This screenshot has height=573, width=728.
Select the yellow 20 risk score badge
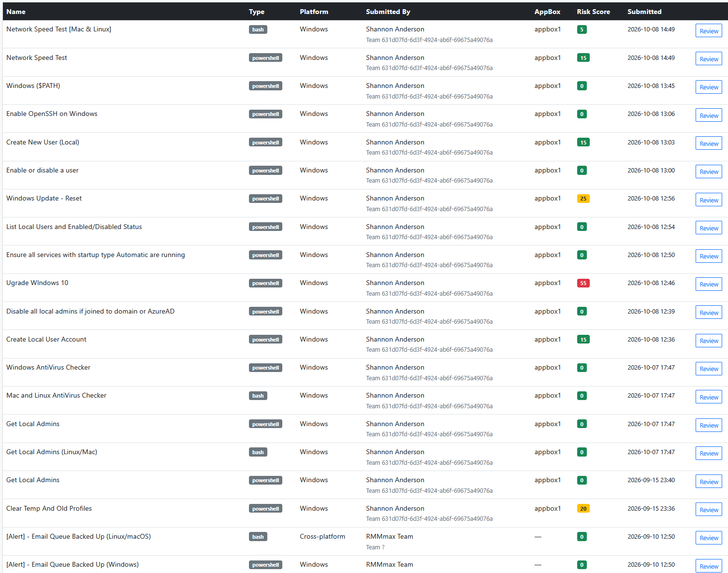pos(583,509)
